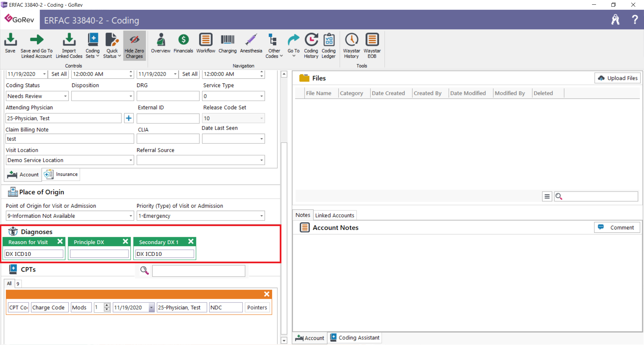Click the Upload Files button
Viewport: 644px width, 345px height.
[x=618, y=78]
